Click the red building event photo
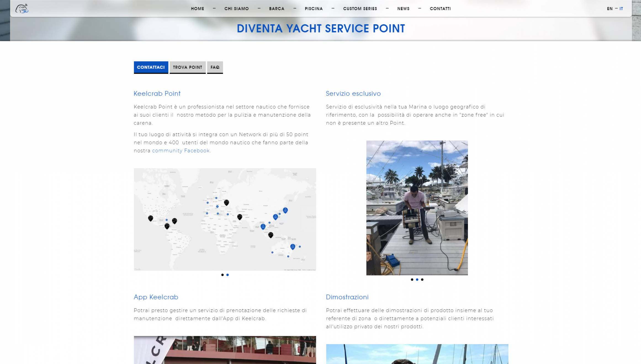The height and width of the screenshot is (364, 641). (x=225, y=350)
